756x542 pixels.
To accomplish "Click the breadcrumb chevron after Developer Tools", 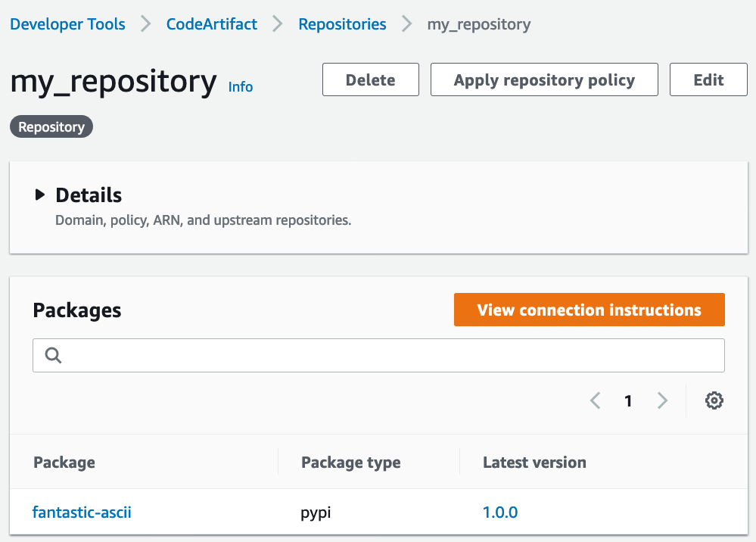I will tap(145, 23).
